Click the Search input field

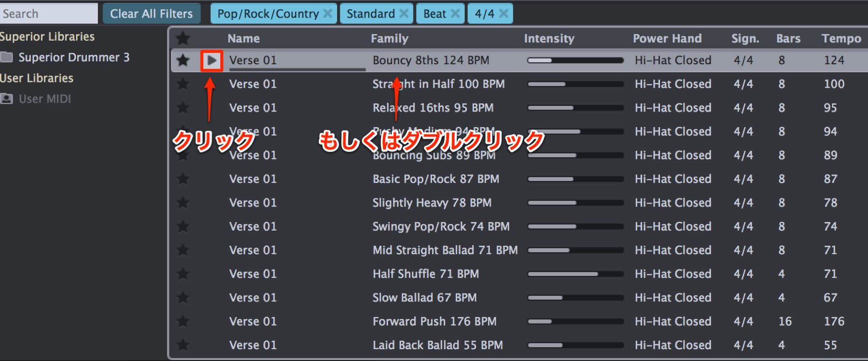(x=48, y=14)
